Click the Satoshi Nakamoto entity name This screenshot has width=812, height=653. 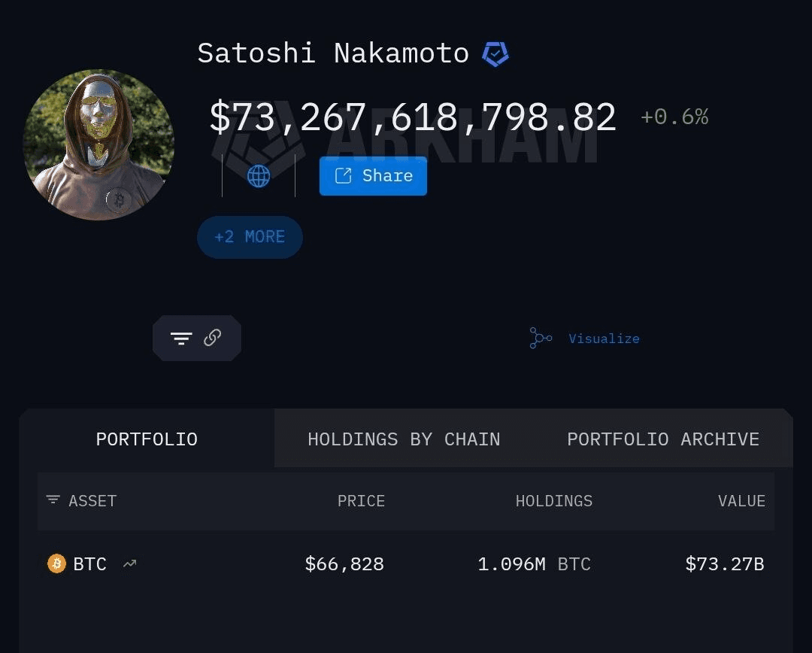(x=333, y=53)
